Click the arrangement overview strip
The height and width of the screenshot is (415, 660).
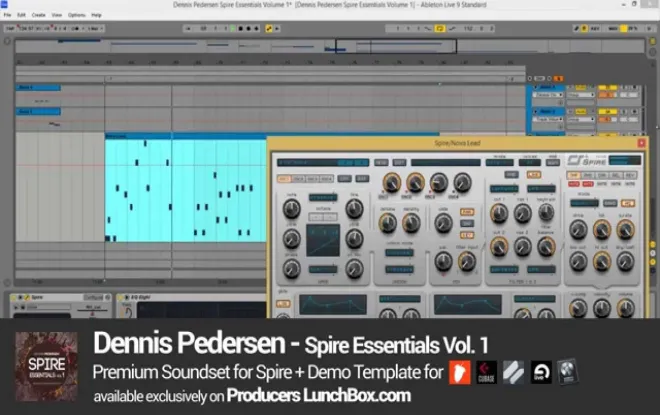329,46
